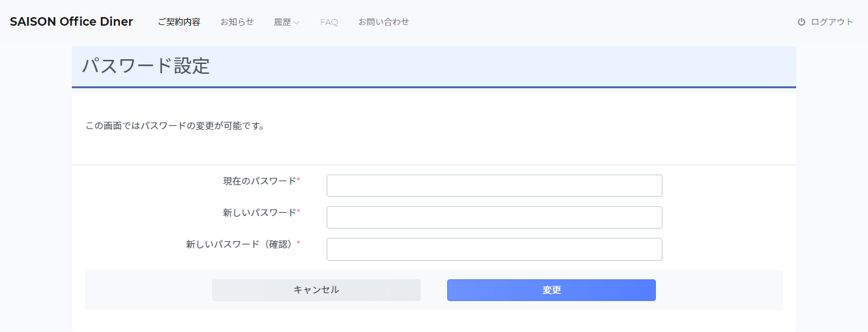Image resolution: width=868 pixels, height=332 pixels.
Task: Click the blue 変更 button
Action: click(551, 290)
